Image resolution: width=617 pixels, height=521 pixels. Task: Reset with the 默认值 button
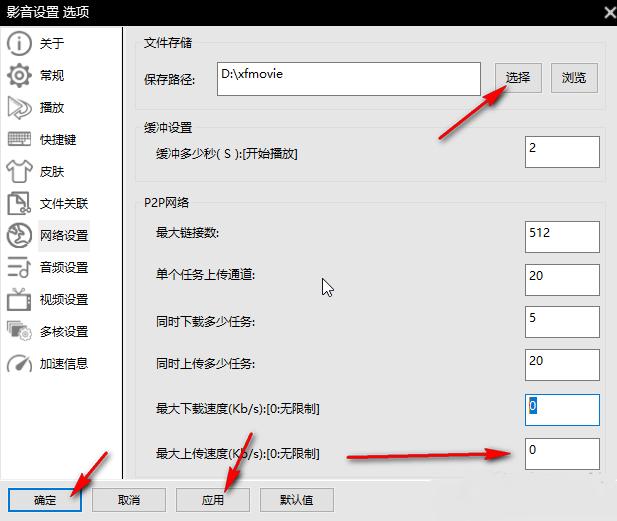pos(296,499)
